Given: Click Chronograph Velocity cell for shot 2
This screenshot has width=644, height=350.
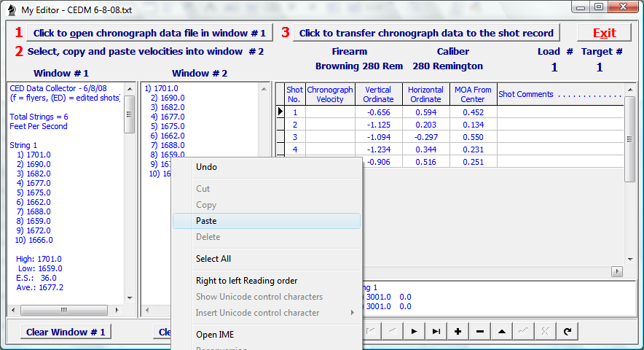Looking at the screenshot, I should pyautogui.click(x=330, y=125).
